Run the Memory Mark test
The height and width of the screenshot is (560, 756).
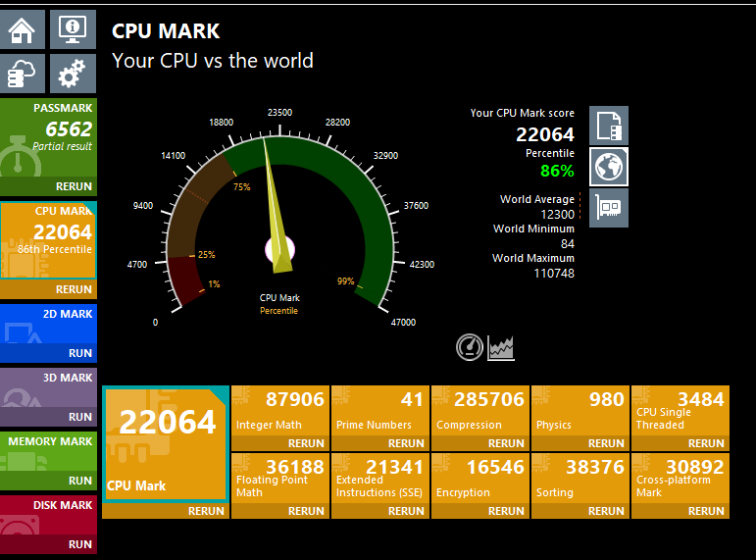(80, 481)
